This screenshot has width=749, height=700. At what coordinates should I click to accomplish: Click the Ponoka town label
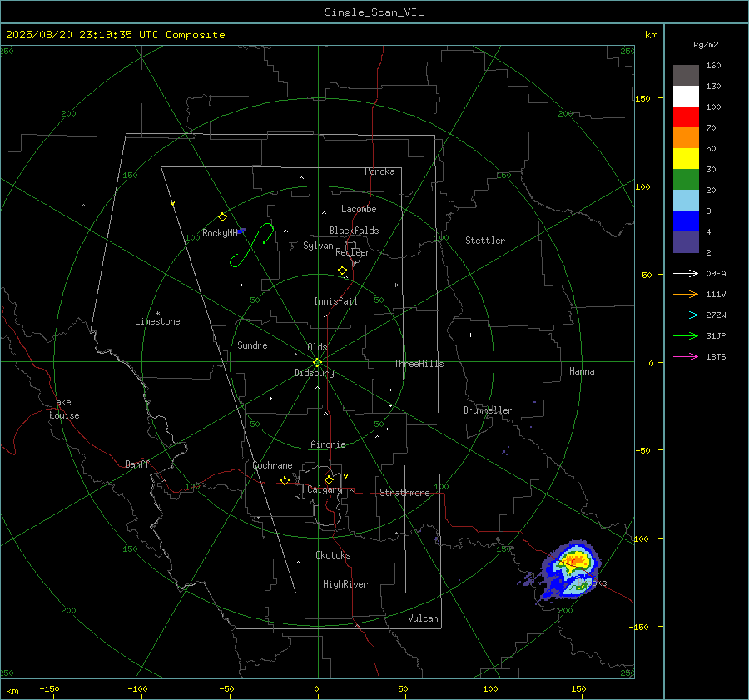click(x=379, y=171)
